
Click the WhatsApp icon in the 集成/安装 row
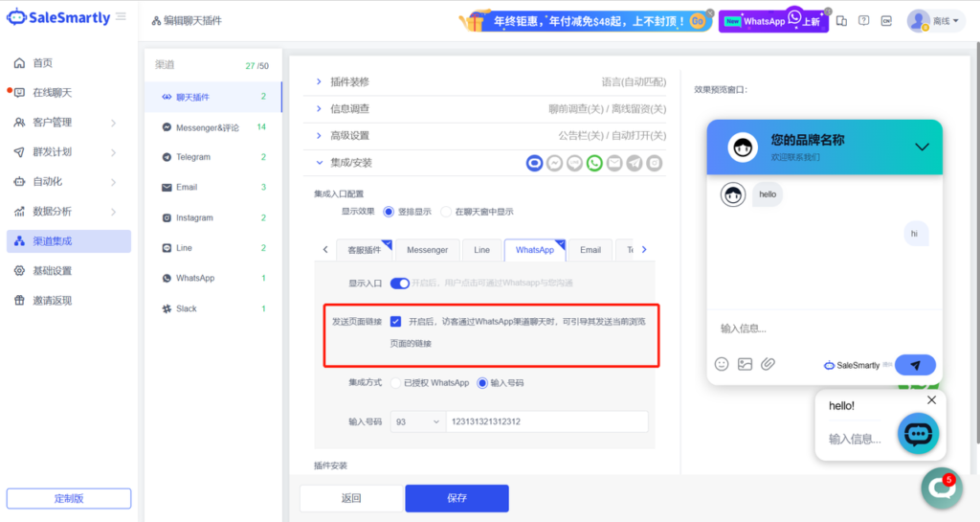pyautogui.click(x=594, y=164)
